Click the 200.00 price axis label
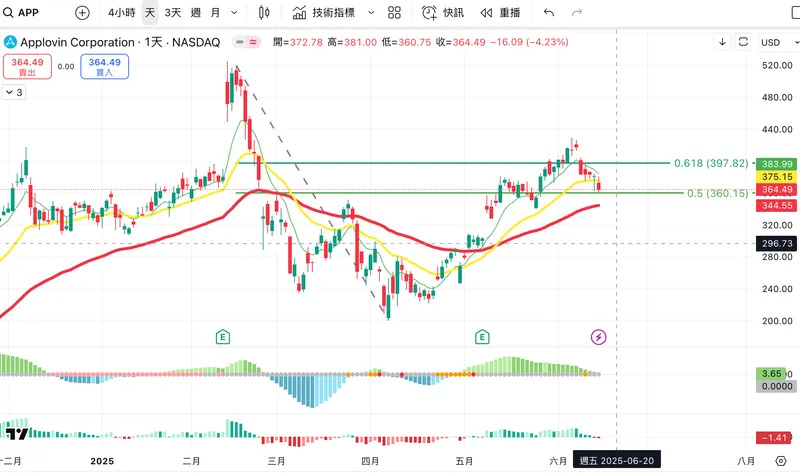The image size is (800, 476). 777,321
